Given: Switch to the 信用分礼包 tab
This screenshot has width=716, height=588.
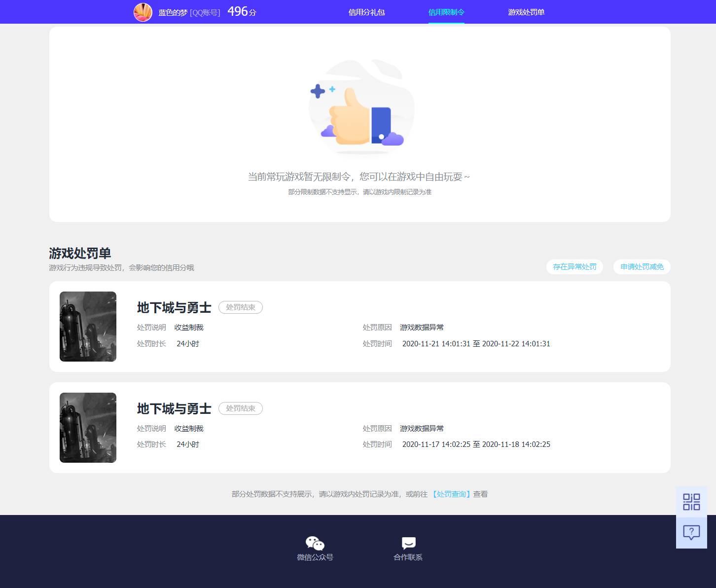Looking at the screenshot, I should pos(366,12).
